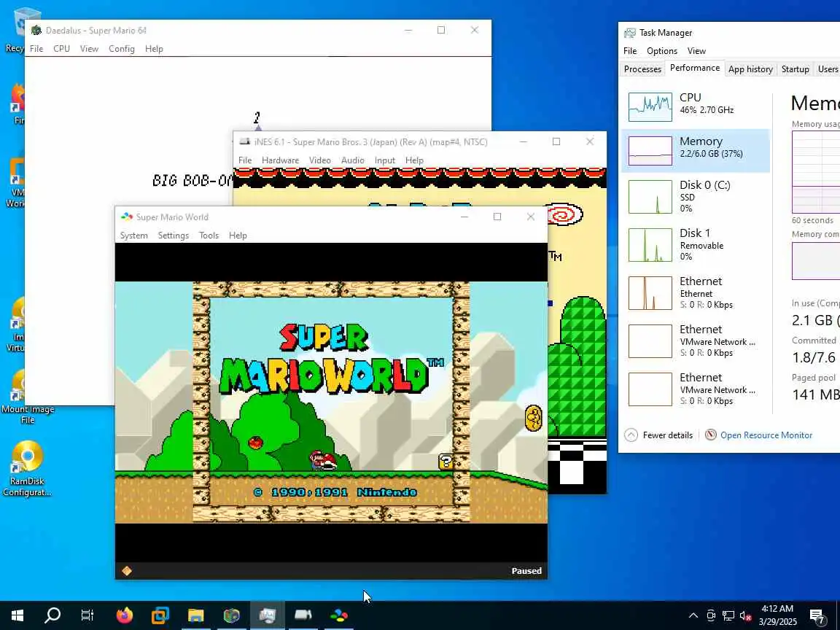Open Mount Image File desktop shortcut
Viewport: 840px width, 630px height.
pos(27,397)
